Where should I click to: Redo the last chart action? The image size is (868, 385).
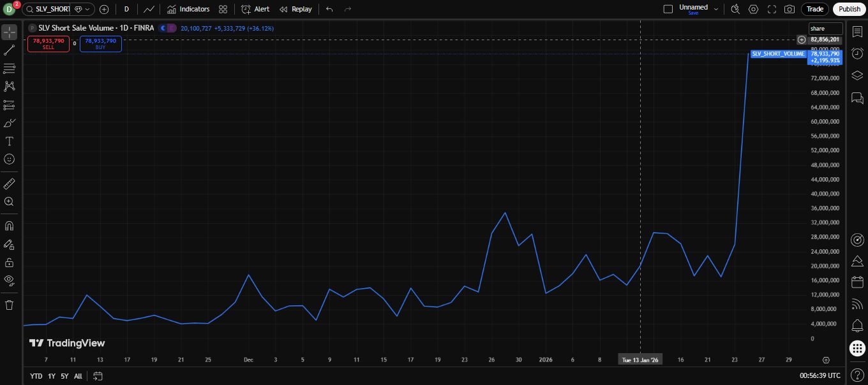point(348,9)
